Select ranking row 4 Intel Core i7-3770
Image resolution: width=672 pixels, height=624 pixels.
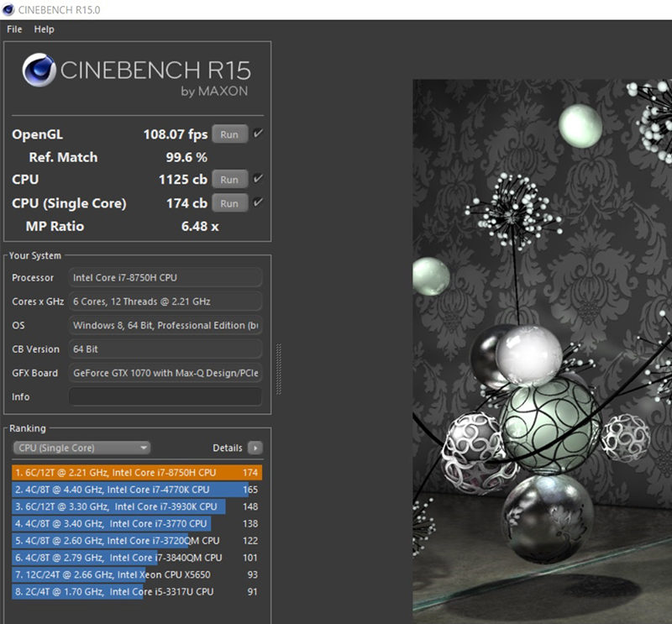pyautogui.click(x=137, y=524)
